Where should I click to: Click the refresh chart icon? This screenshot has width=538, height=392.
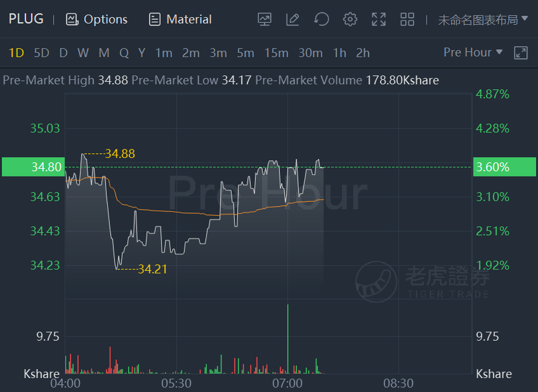pyautogui.click(x=322, y=19)
